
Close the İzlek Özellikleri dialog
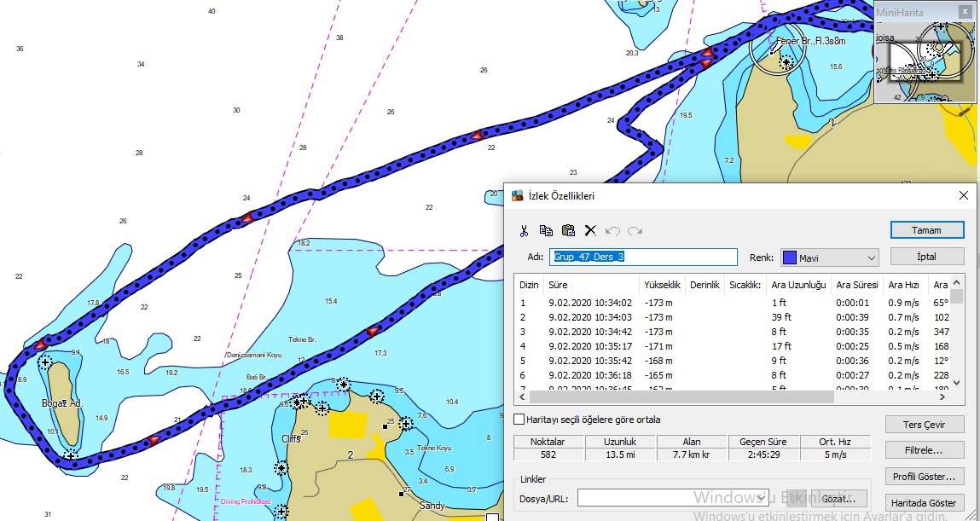click(963, 196)
